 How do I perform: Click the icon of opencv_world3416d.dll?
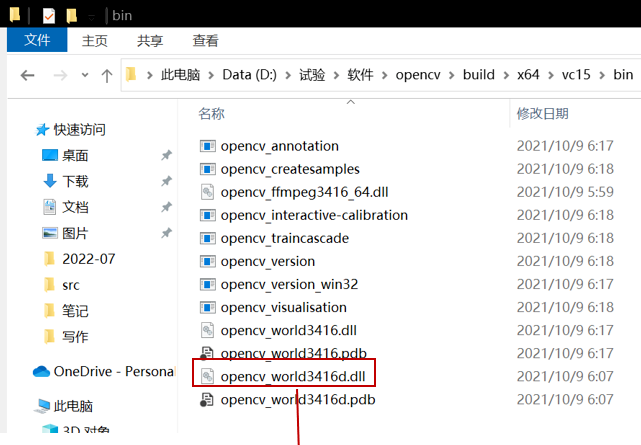click(208, 376)
